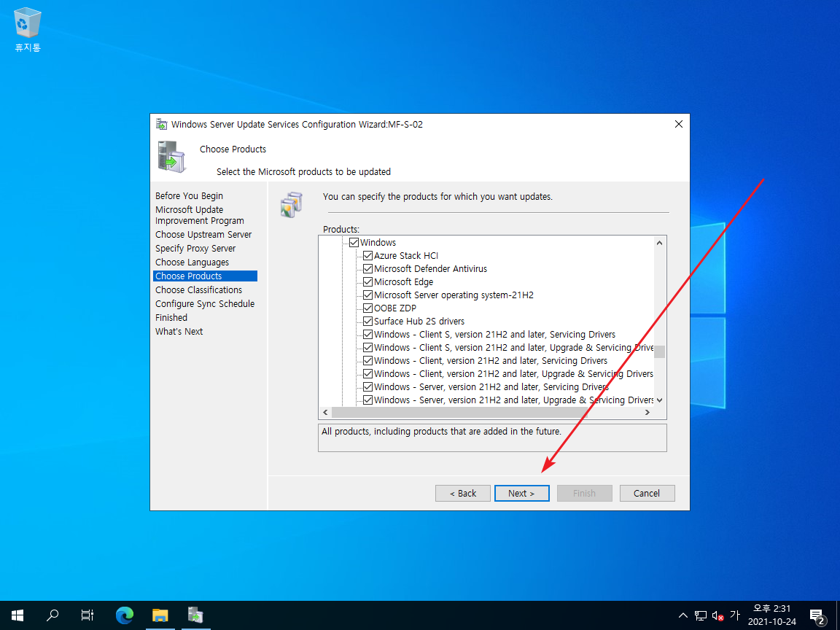Image resolution: width=840 pixels, height=630 pixels.
Task: Click the WSUS wizard title bar icon
Action: point(161,124)
